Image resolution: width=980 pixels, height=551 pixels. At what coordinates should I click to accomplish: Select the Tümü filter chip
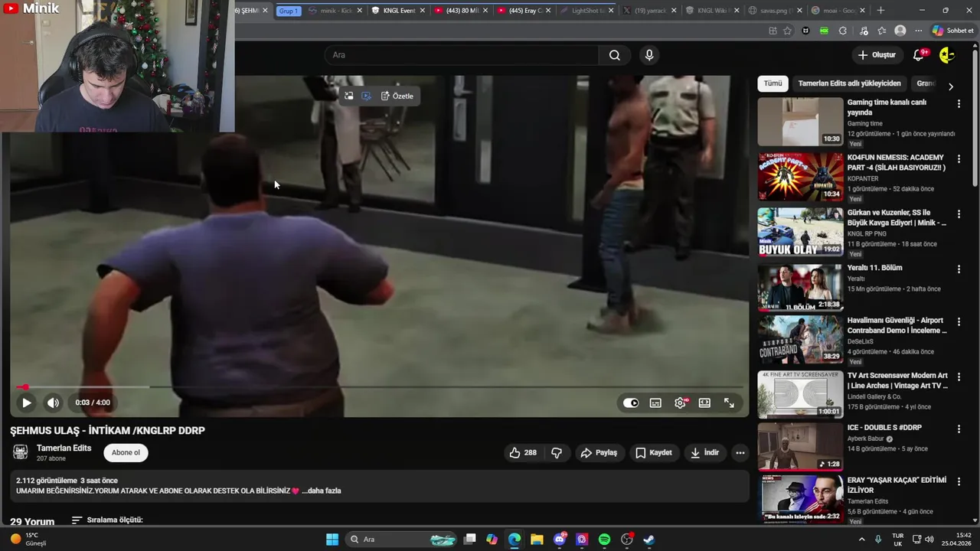(x=773, y=83)
